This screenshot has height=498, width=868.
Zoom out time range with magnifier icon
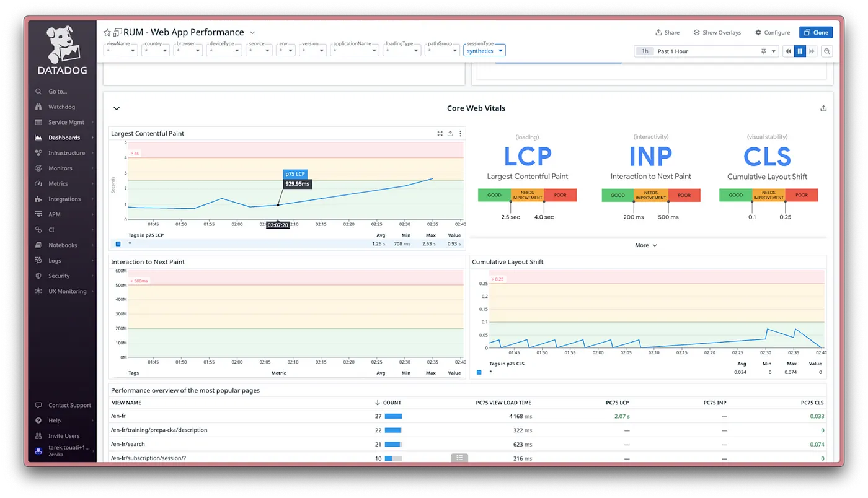[827, 51]
